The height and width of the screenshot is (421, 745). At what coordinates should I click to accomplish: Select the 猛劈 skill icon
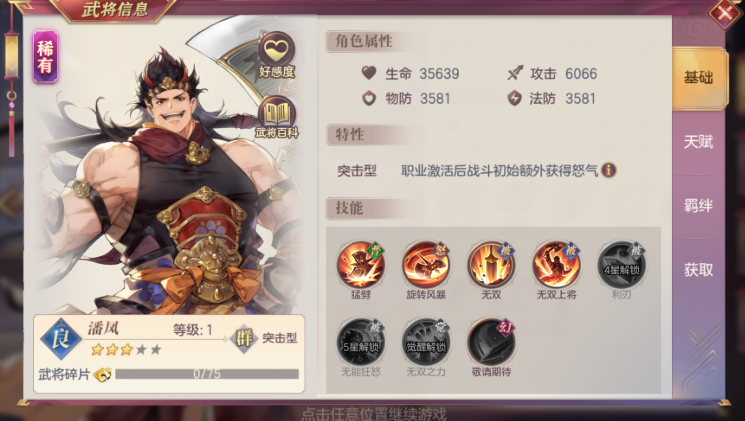point(361,264)
